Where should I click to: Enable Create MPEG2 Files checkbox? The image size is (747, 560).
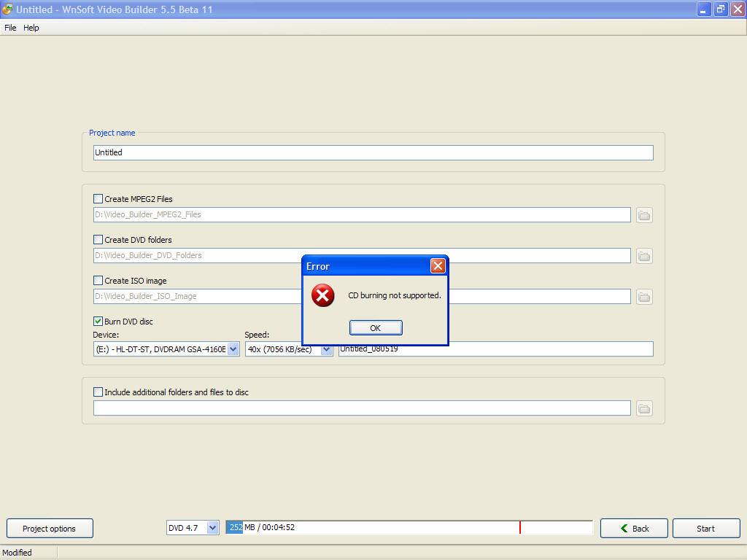pos(98,199)
